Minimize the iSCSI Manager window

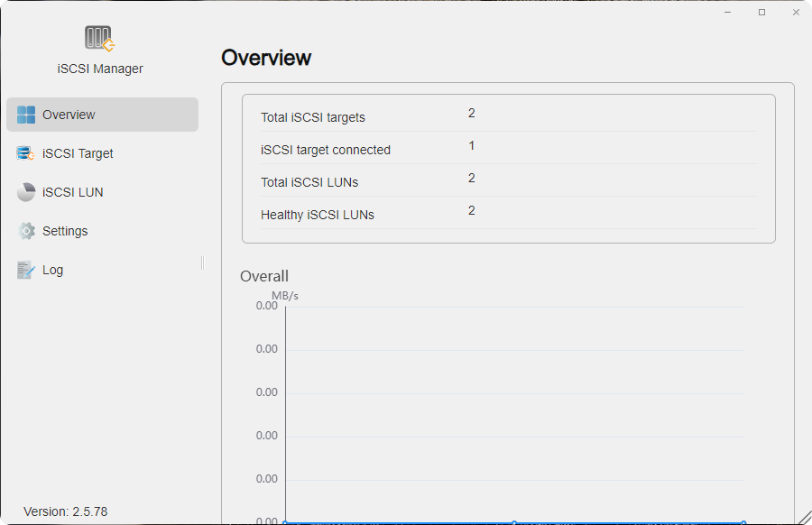tap(727, 12)
